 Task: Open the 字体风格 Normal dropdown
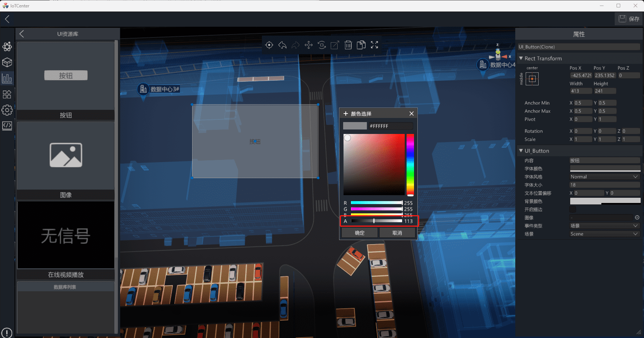(605, 177)
